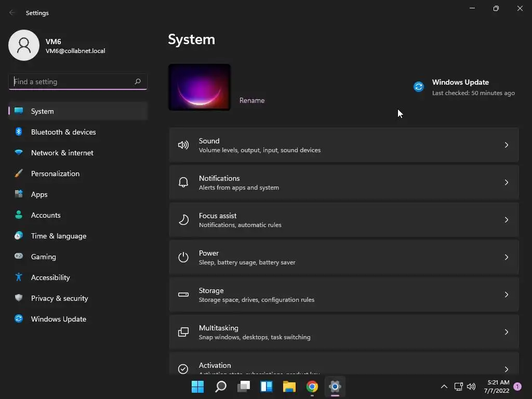The image size is (532, 399).
Task: Click the Apps icon in sidebar
Action: 19,194
